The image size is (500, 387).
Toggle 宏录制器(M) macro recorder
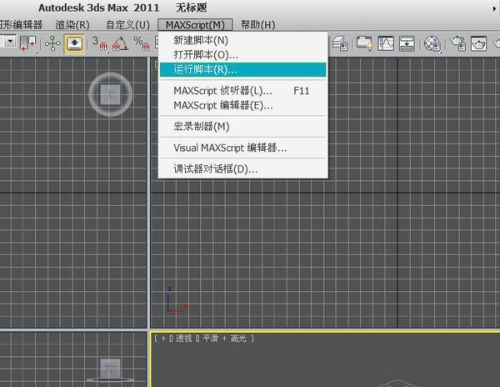coord(243,127)
